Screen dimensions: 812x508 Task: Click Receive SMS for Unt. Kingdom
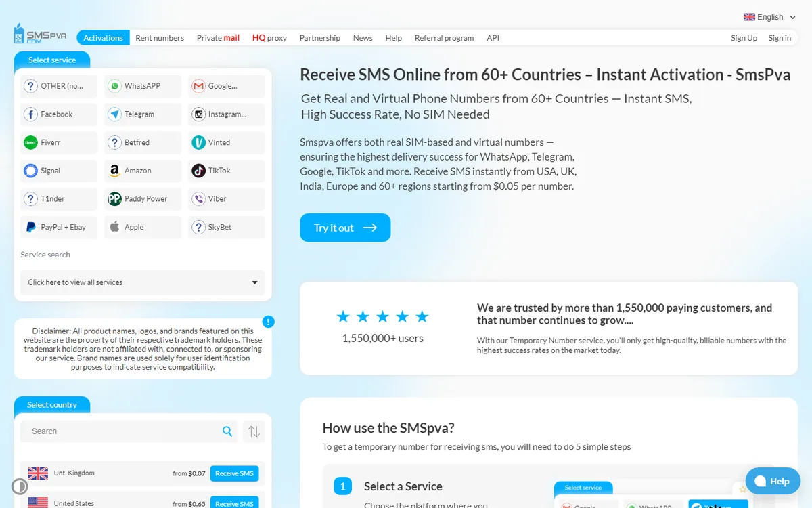tap(234, 473)
